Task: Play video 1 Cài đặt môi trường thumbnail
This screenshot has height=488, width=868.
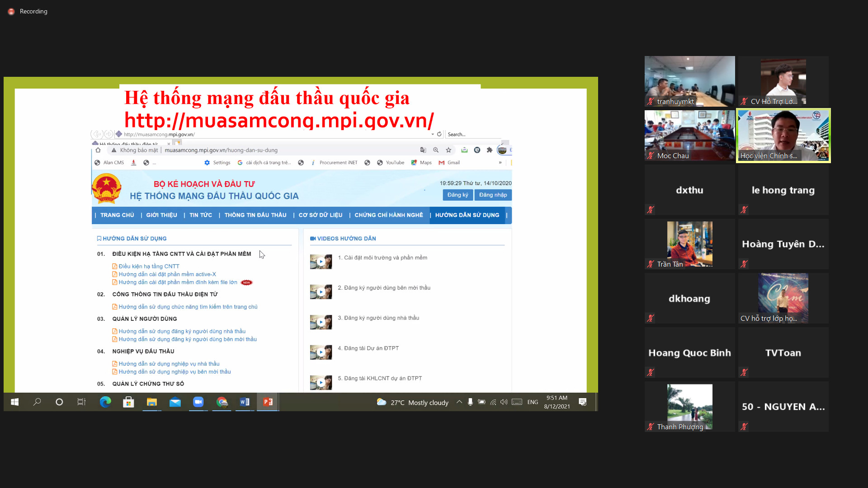Action: tap(321, 262)
